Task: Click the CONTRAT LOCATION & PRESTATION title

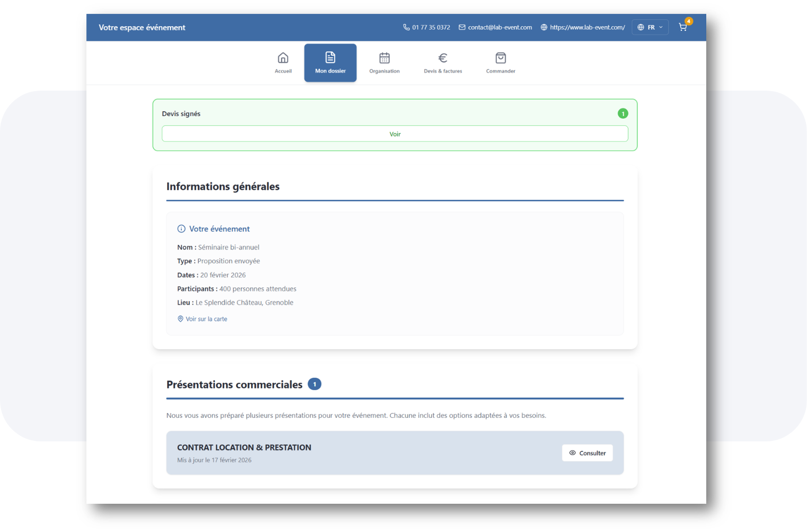Action: click(244, 447)
